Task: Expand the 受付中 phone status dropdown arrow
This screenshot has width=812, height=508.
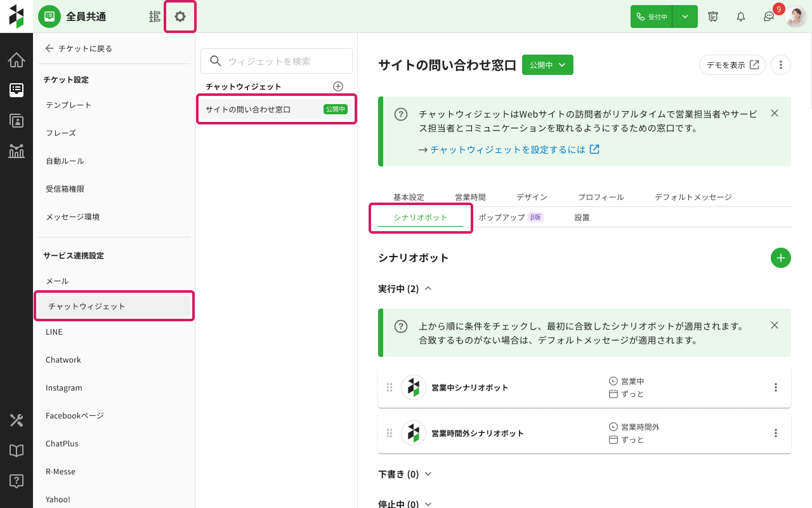Action: pos(685,17)
